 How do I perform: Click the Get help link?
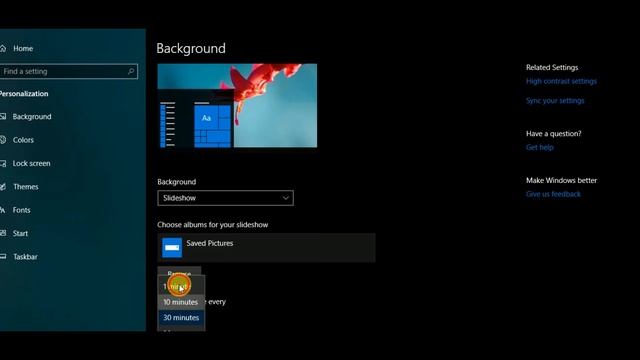click(x=540, y=147)
